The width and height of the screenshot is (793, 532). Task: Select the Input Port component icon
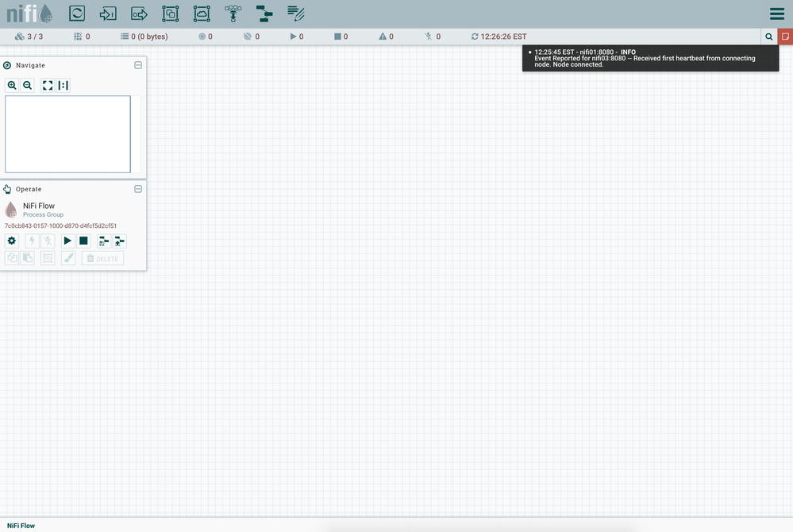pos(107,13)
